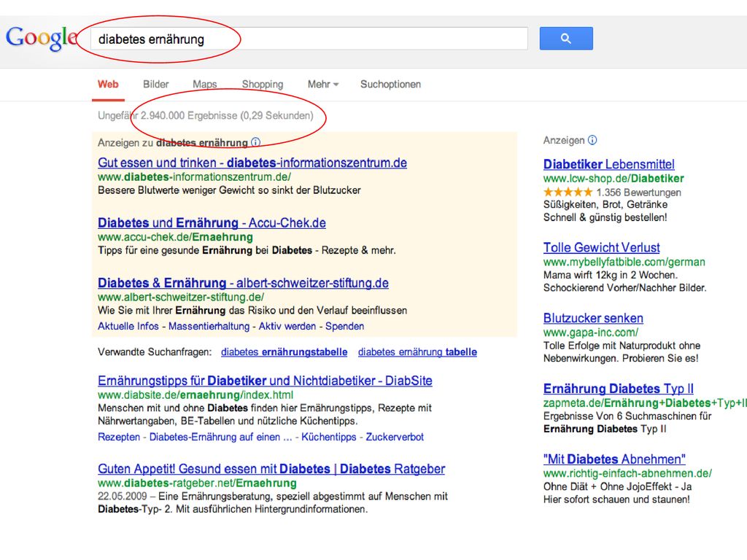Open 'Guten Appetit! Gesund essen mit Diabetes' result
This screenshot has width=747, height=560.
[271, 469]
